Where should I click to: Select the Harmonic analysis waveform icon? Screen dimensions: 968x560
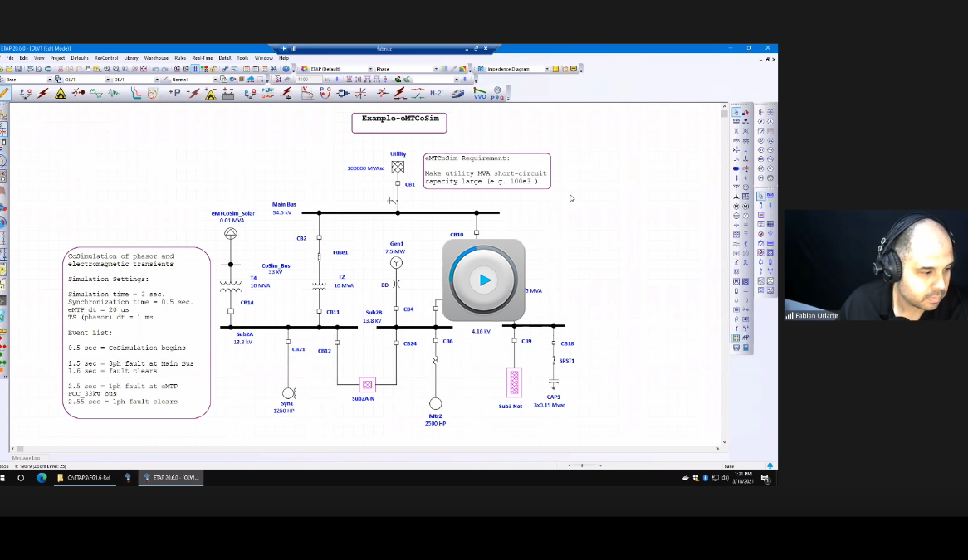(x=97, y=94)
